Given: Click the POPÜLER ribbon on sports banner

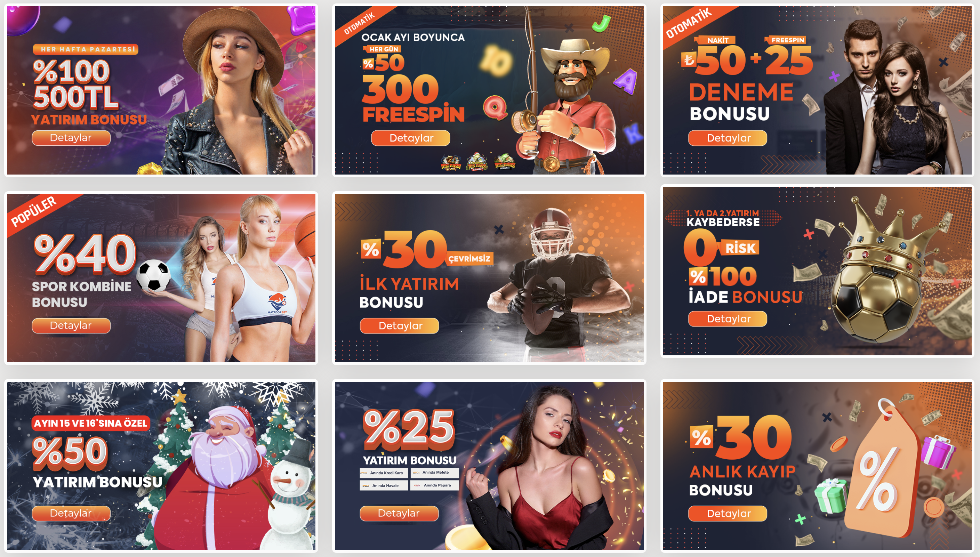Looking at the screenshot, I should pyautogui.click(x=34, y=211).
